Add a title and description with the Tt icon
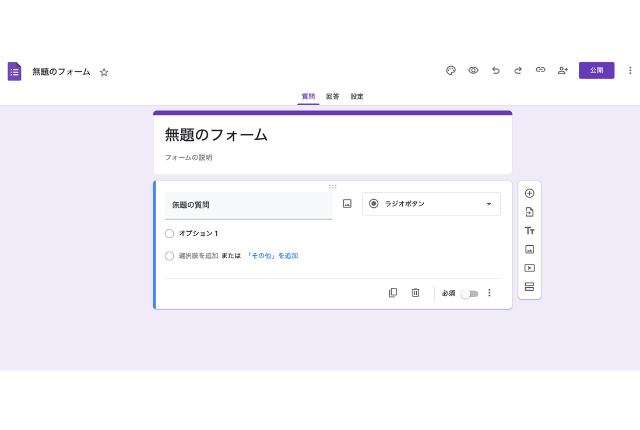The image size is (640, 430). coord(529,231)
